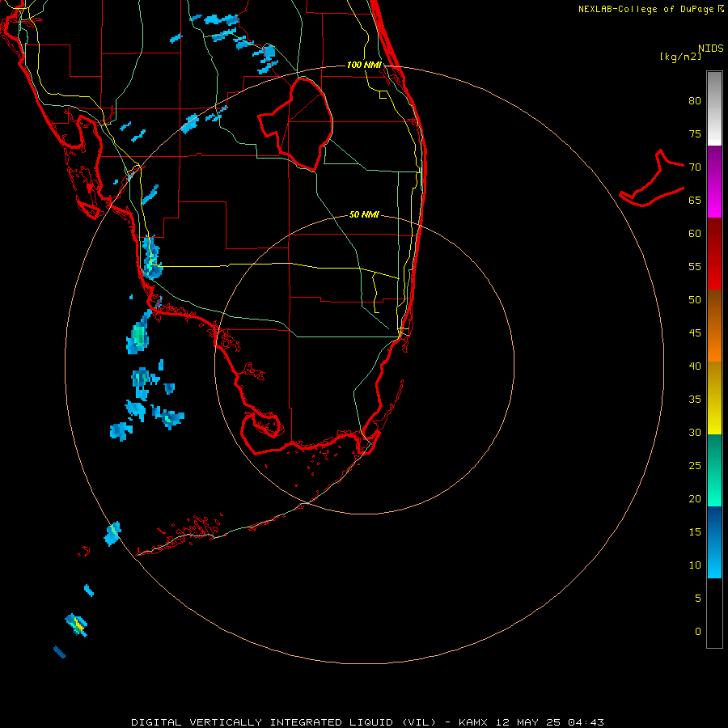Click the 50 NMI range ring label
Image resolution: width=728 pixels, height=728 pixels.
pyautogui.click(x=364, y=214)
